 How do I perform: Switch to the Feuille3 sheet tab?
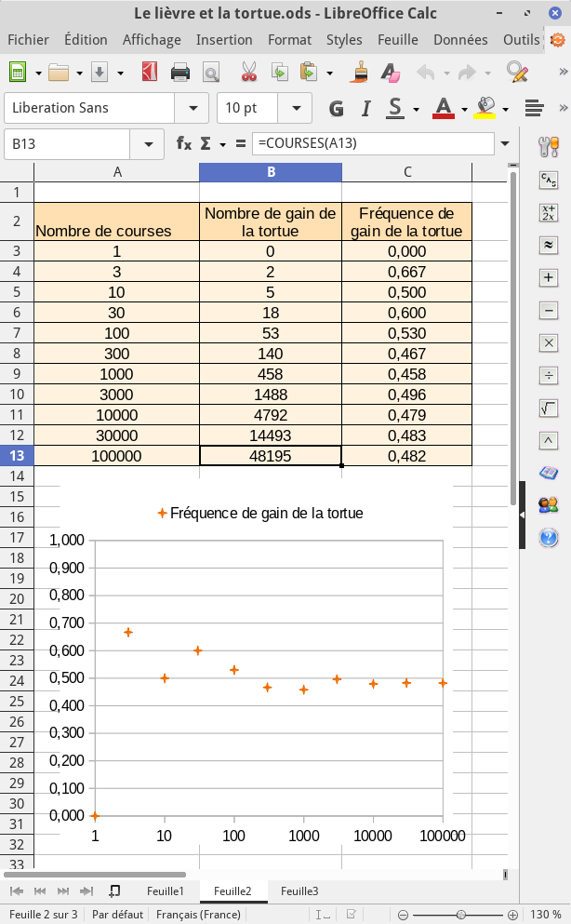point(299,891)
